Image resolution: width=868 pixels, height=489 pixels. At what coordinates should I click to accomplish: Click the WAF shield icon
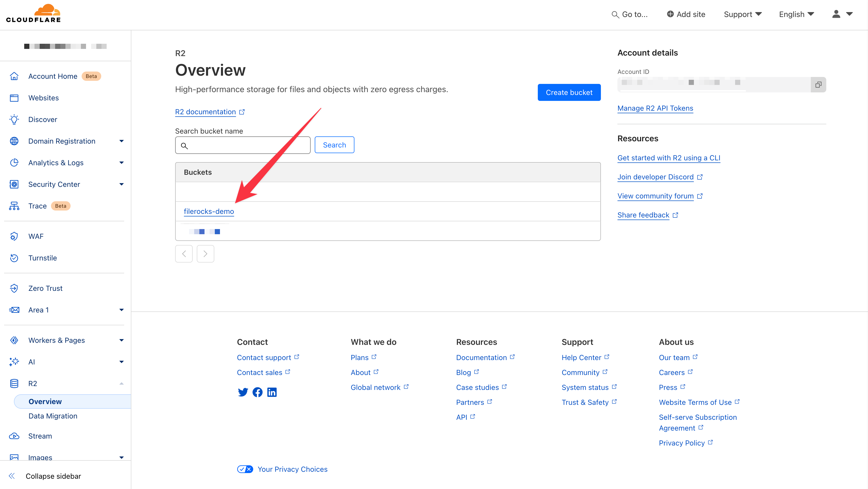14,237
